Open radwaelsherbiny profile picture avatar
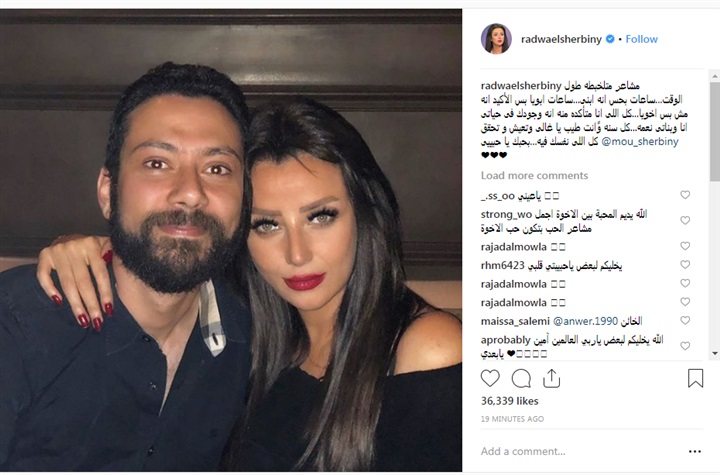Screen dimensions: 720x475 coord(496,39)
